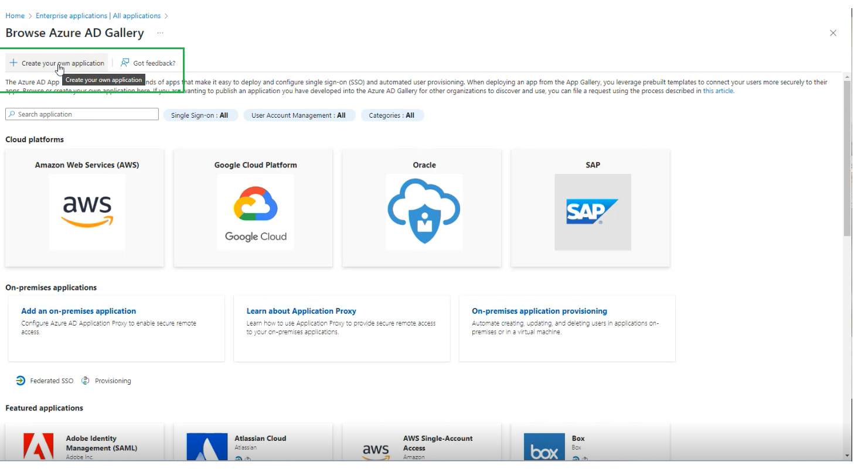The image size is (868, 469).
Task: Select the Oracle cloud shield logo
Action: 424,212
